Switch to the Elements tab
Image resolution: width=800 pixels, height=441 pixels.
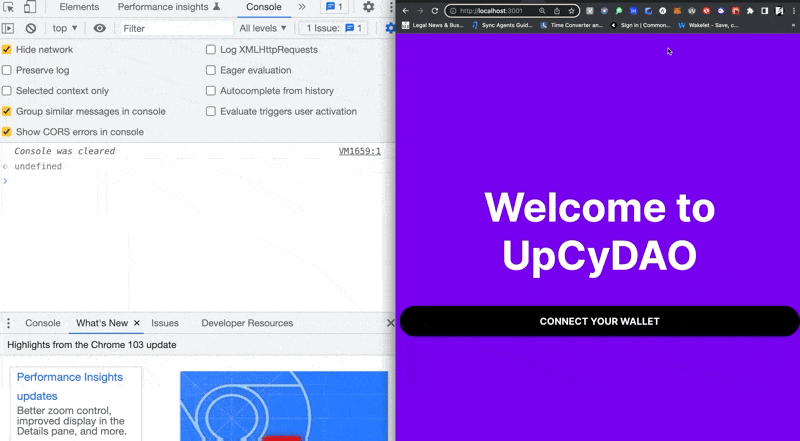click(x=79, y=7)
